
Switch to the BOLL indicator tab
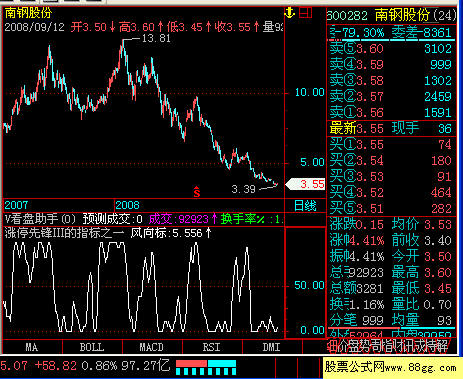tap(92, 347)
